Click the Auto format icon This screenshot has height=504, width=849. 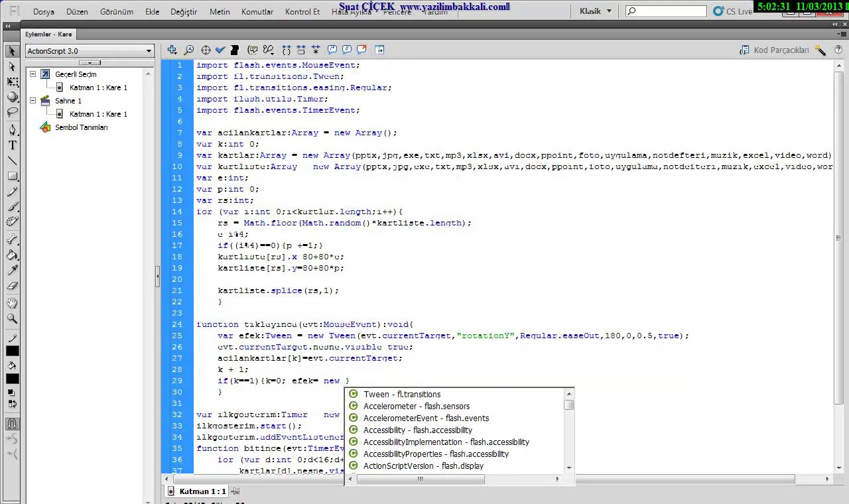pyautogui.click(x=235, y=50)
